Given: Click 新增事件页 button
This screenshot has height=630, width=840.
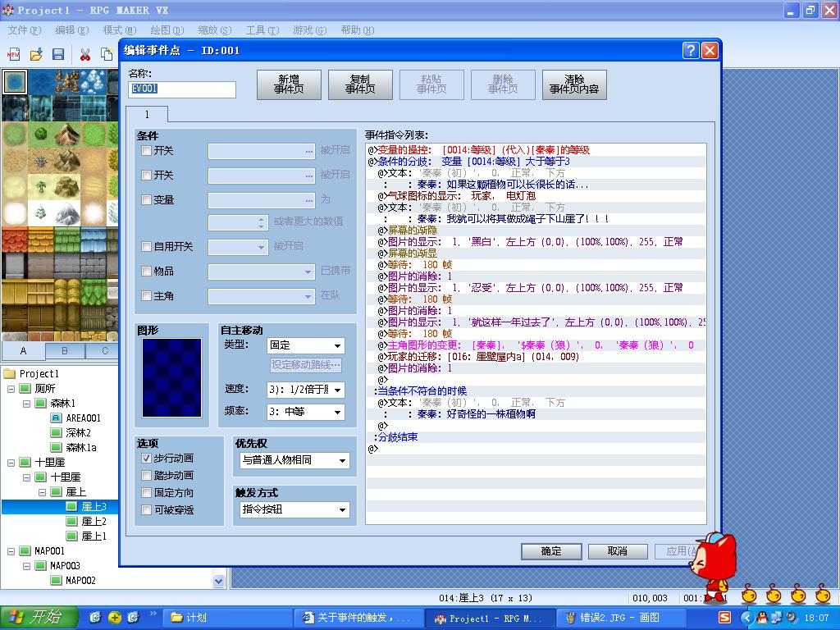Looking at the screenshot, I should tap(289, 84).
